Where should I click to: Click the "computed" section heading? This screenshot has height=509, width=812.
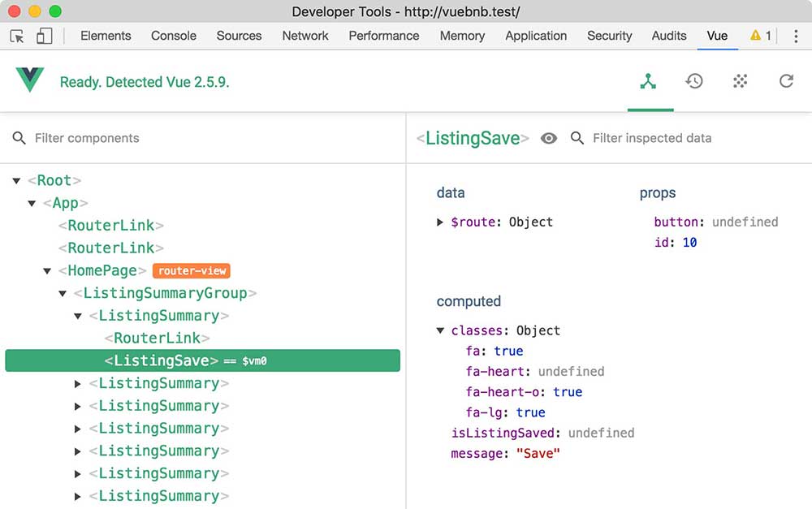pyautogui.click(x=469, y=301)
